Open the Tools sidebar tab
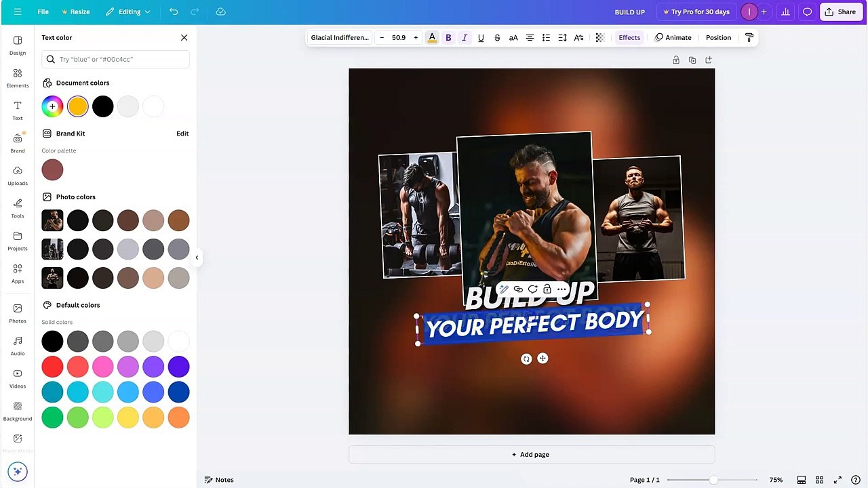868x488 pixels. click(x=18, y=208)
